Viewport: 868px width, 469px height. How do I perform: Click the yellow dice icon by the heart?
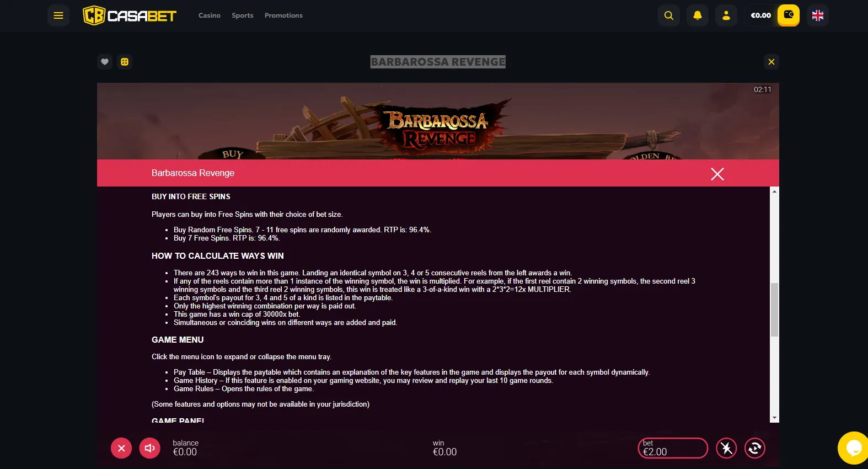coord(125,62)
